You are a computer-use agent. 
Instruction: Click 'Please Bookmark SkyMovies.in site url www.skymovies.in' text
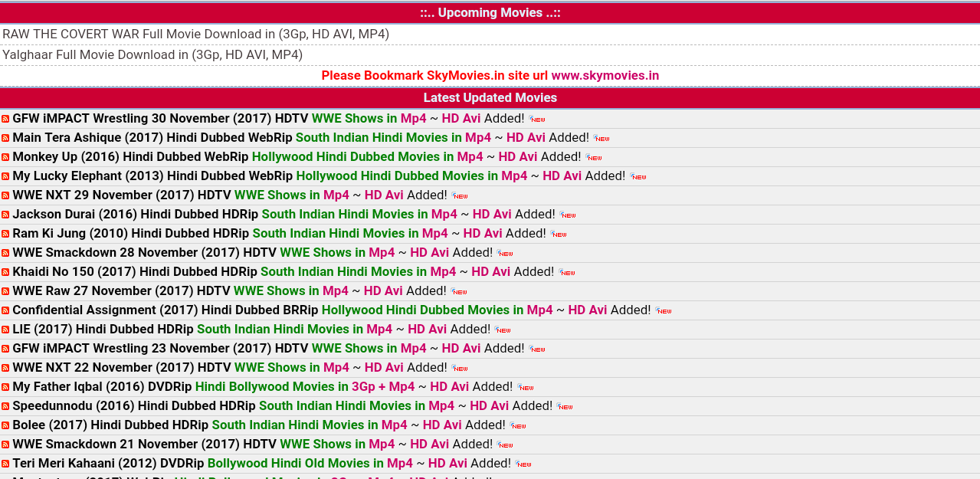click(x=490, y=76)
